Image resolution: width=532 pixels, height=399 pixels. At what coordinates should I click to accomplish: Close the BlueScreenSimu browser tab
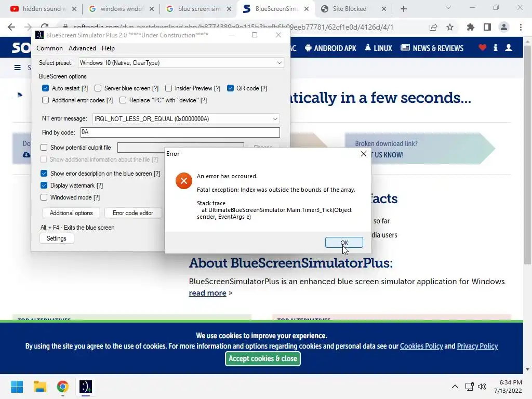(307, 9)
